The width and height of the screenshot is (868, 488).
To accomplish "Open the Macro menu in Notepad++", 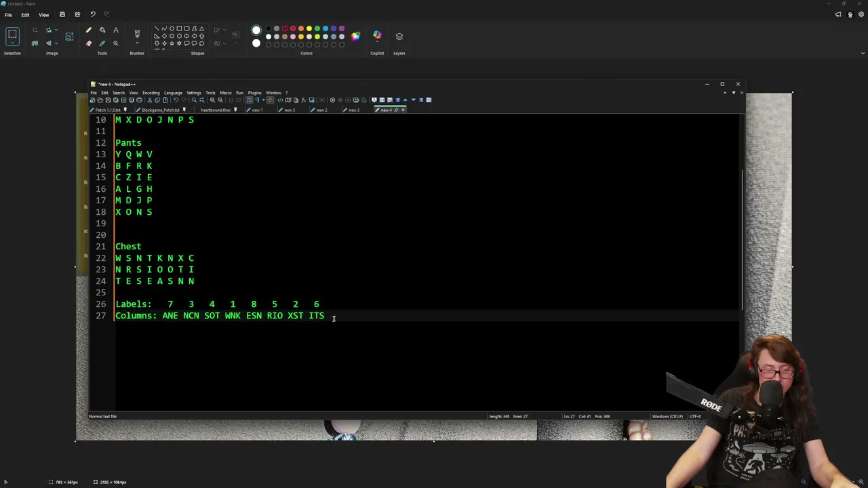I will pyautogui.click(x=226, y=93).
